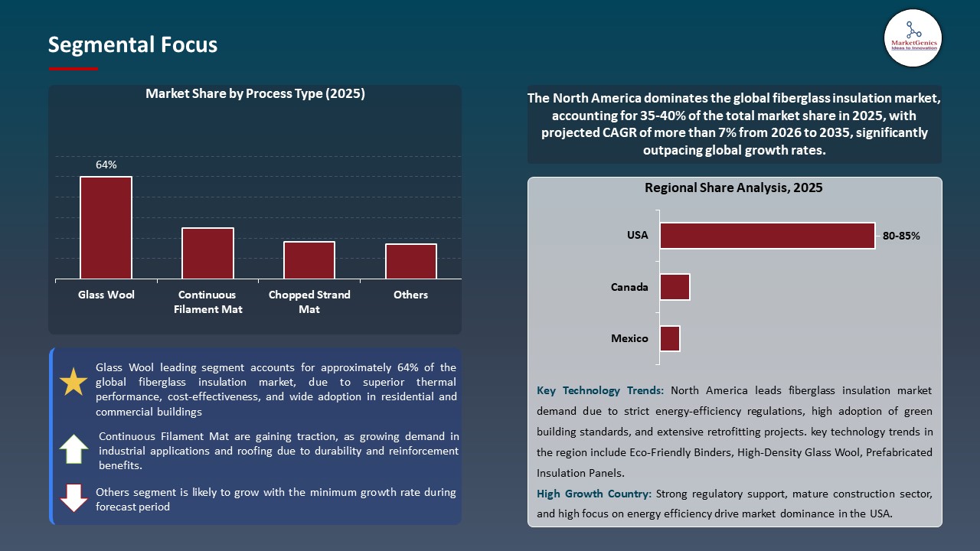This screenshot has width=980, height=551.
Task: Click the USA horizontal bar
Action: point(767,236)
